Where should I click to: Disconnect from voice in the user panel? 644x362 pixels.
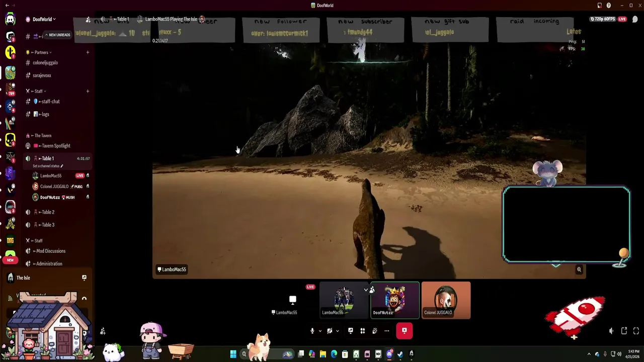[x=84, y=299]
